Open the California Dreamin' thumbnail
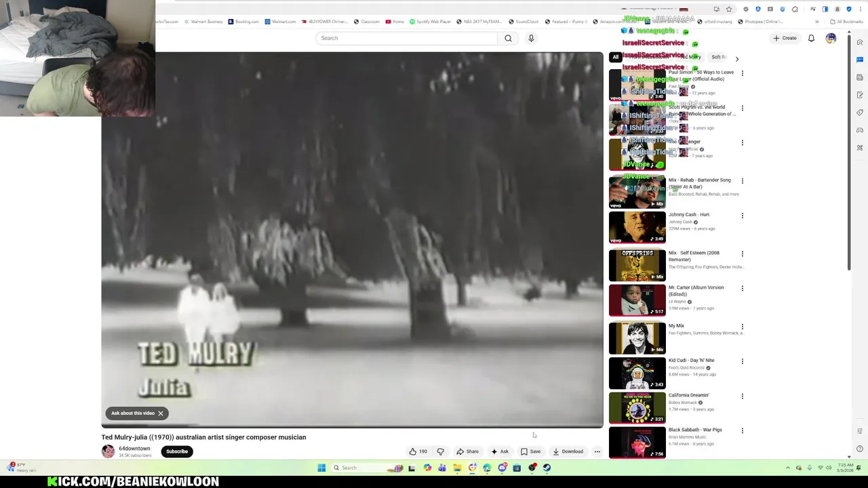Image resolution: width=868 pixels, height=488 pixels. (637, 407)
